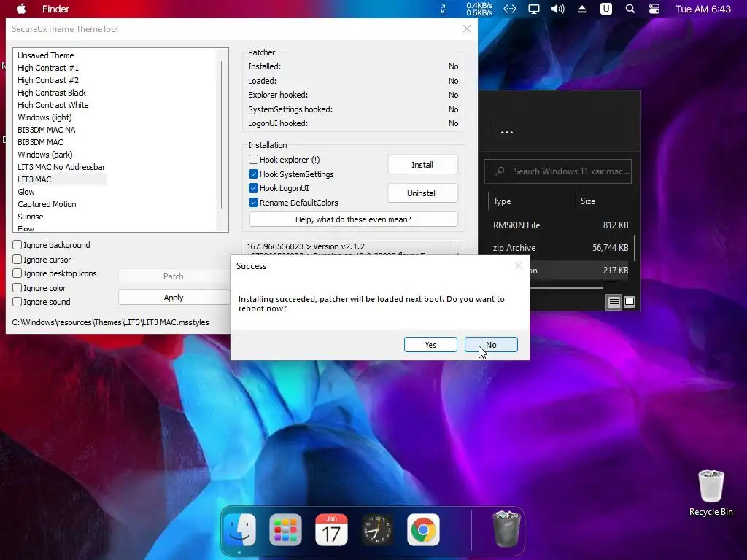Viewport: 747px width, 560px height.
Task: Enable Hook explorer (!) checkbox
Action: pos(253,160)
